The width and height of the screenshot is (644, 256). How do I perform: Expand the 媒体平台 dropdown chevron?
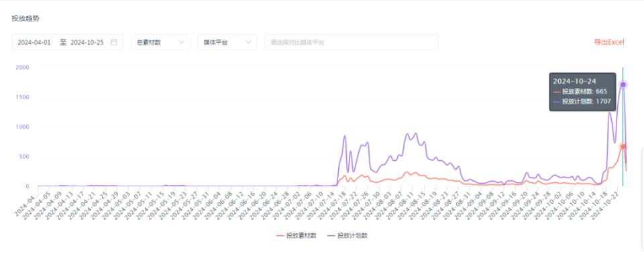click(248, 42)
